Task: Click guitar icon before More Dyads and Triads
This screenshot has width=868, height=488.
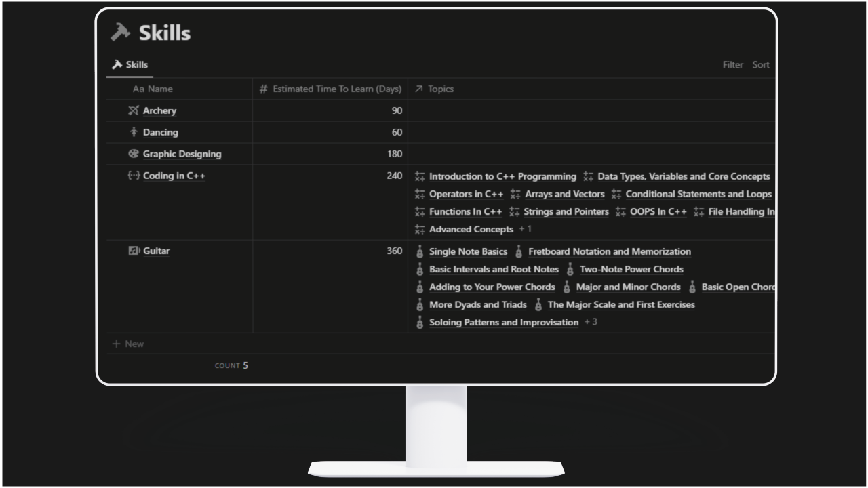Action: click(x=420, y=304)
